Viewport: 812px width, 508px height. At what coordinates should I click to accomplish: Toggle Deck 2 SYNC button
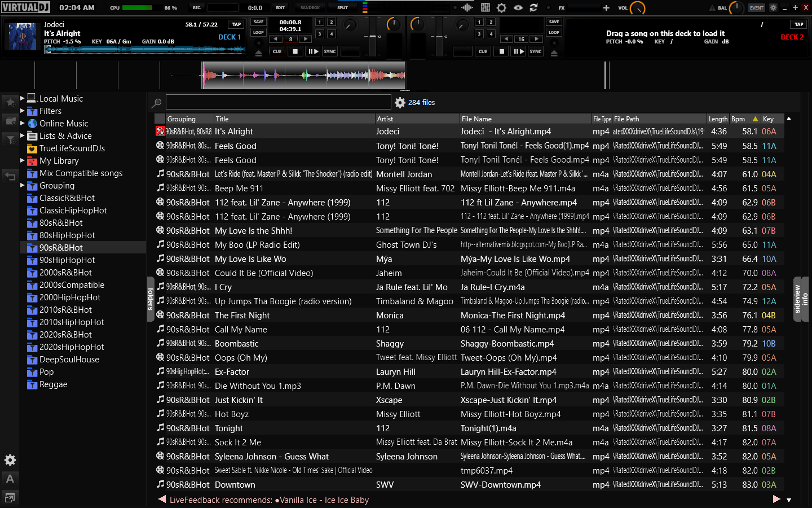536,51
